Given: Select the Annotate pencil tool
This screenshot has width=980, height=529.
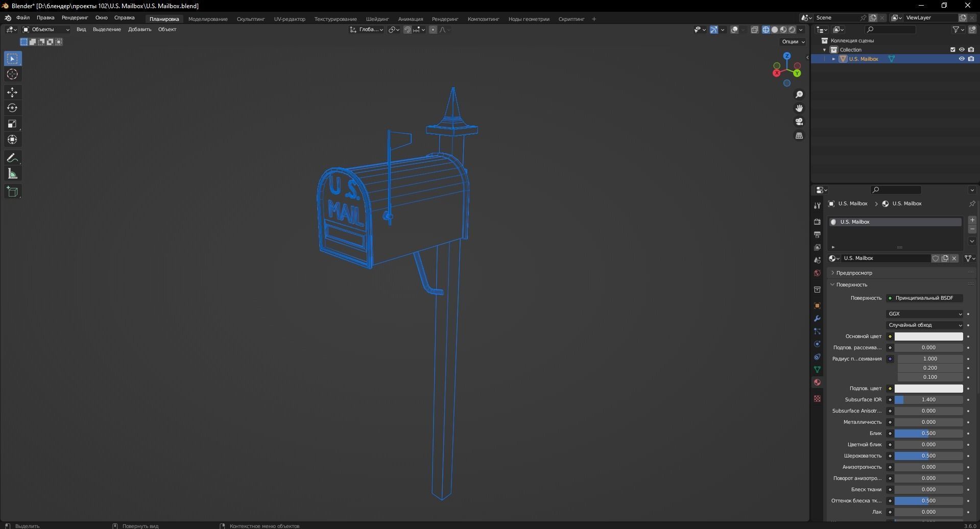Looking at the screenshot, I should pos(12,158).
